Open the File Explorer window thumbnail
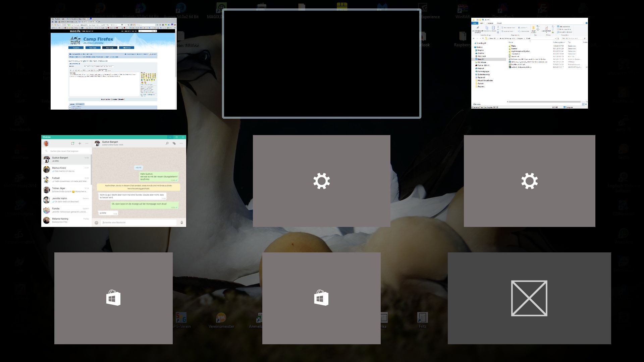This screenshot has width=644, height=362. pos(529,63)
